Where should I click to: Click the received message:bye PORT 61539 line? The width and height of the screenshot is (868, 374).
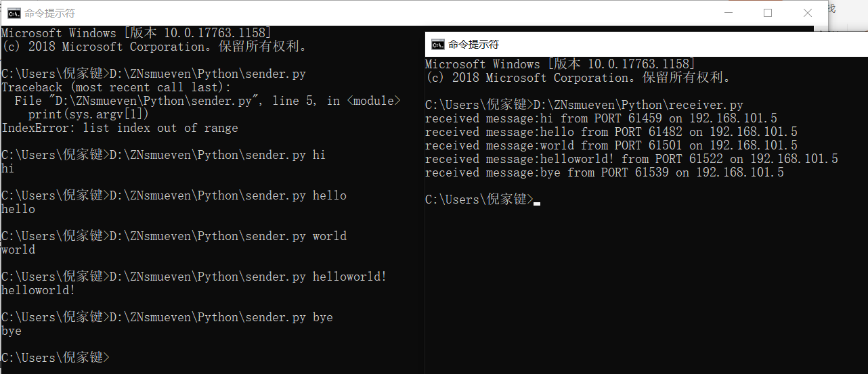[x=605, y=172]
